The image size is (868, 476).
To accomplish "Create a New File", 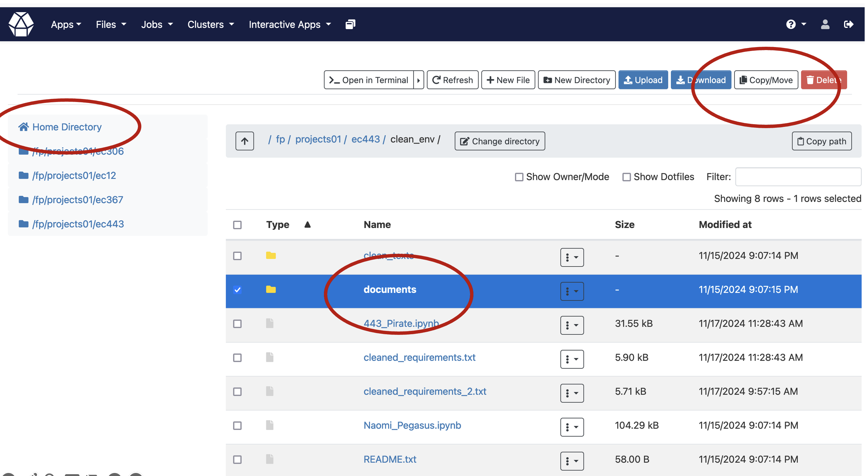I will tap(508, 80).
